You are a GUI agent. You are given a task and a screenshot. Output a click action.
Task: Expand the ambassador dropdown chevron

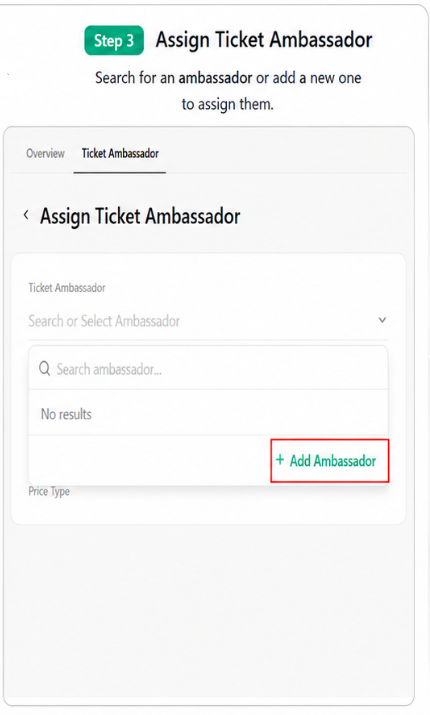coord(382,320)
